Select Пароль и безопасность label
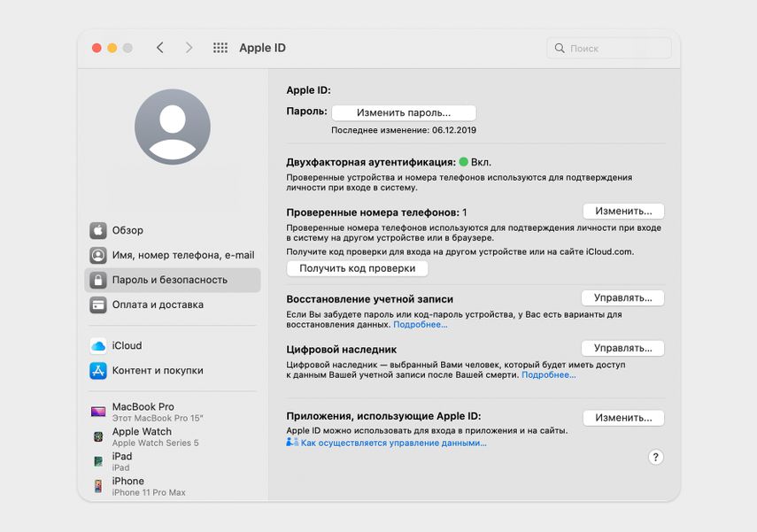The image size is (757, 532). pyautogui.click(x=170, y=280)
